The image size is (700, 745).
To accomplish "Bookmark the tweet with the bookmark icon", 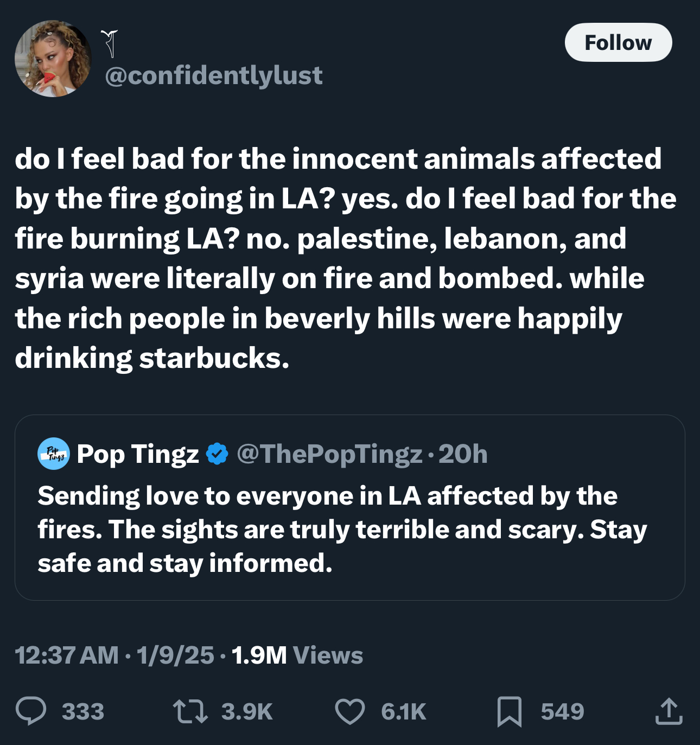I will coord(510,712).
